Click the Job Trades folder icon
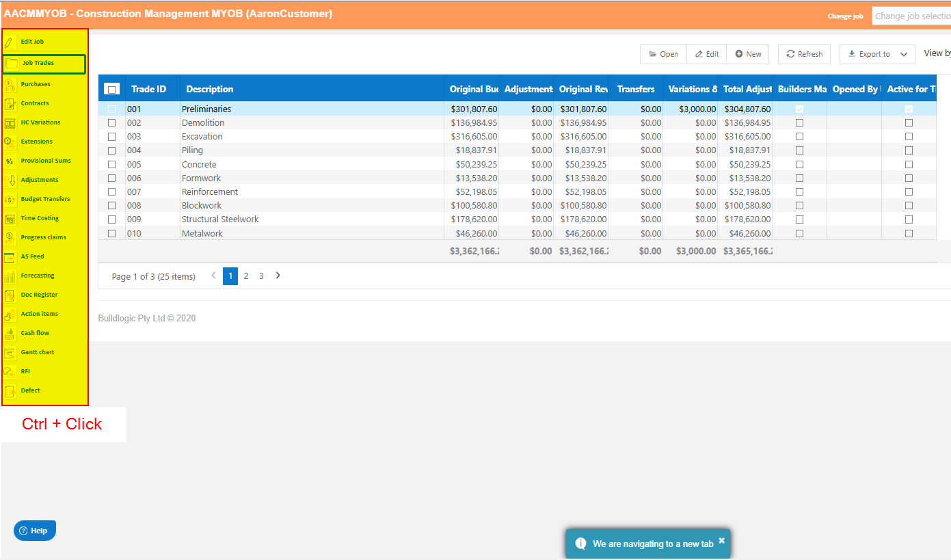This screenshot has width=951, height=560. point(12,64)
